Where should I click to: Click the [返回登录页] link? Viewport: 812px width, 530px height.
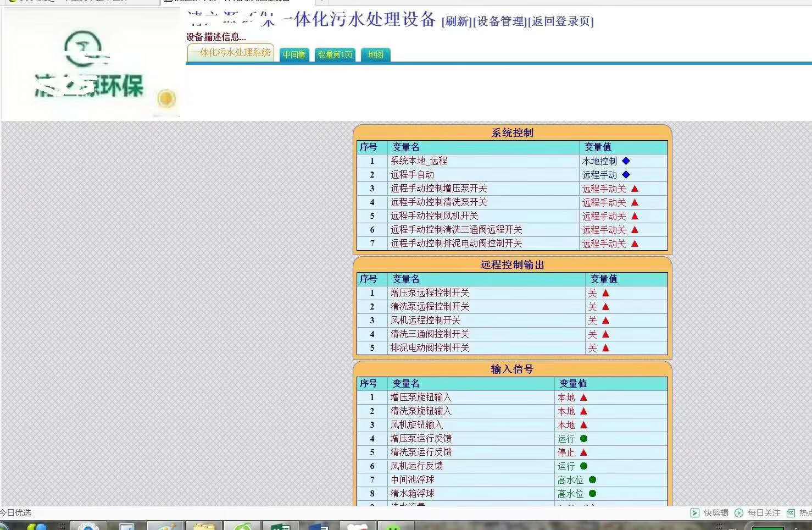[x=561, y=21]
